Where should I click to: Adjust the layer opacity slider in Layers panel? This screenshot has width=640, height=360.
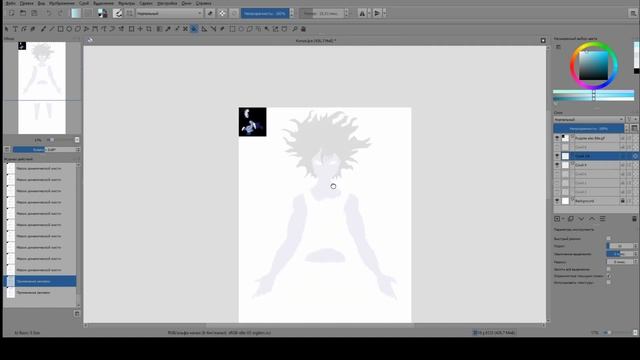coord(589,129)
